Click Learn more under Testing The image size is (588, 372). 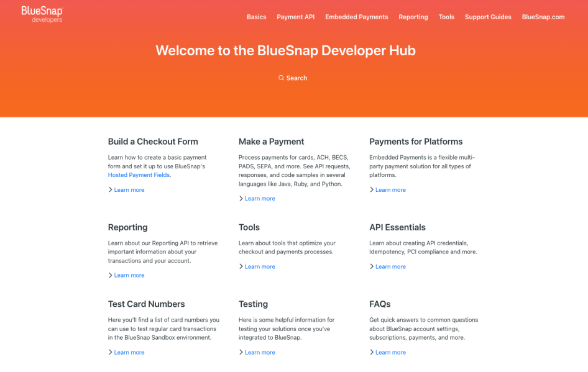click(x=260, y=353)
